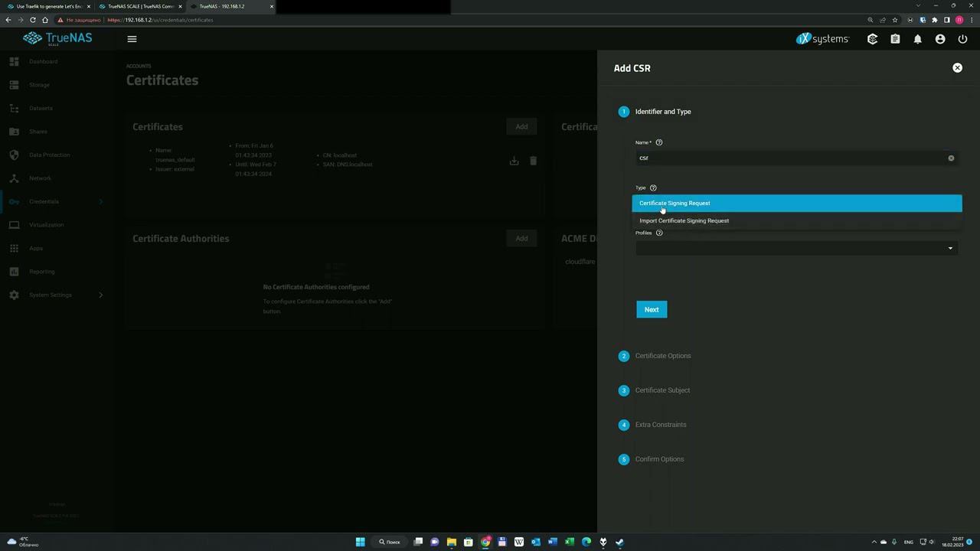Toggle the sidebar with the hamburger menu
This screenshot has width=980, height=551.
(x=132, y=39)
